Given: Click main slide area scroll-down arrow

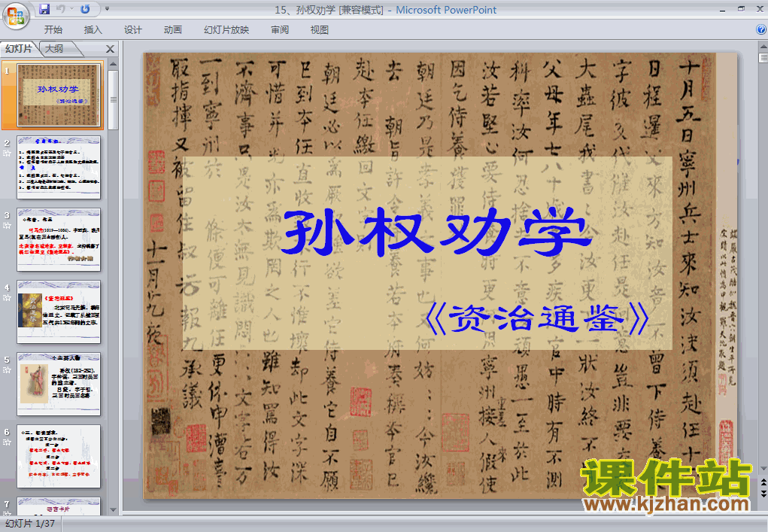Looking at the screenshot, I should pos(763,469).
